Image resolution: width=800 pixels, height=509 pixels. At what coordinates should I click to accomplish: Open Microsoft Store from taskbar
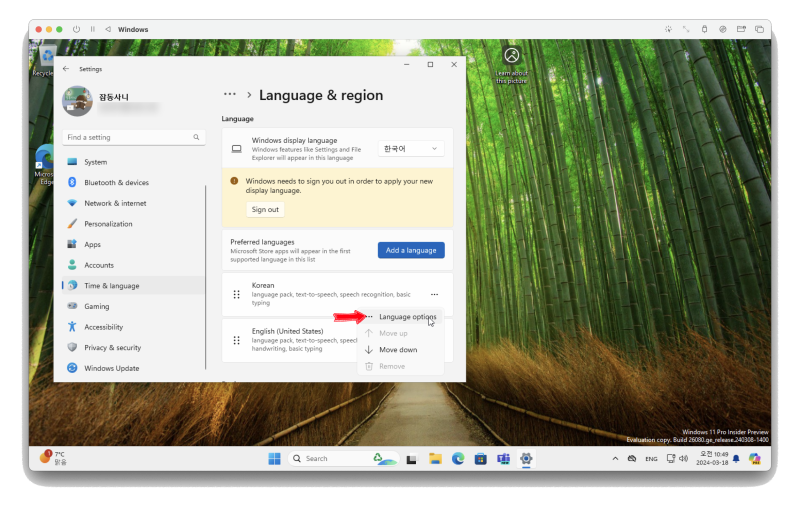[480, 459]
